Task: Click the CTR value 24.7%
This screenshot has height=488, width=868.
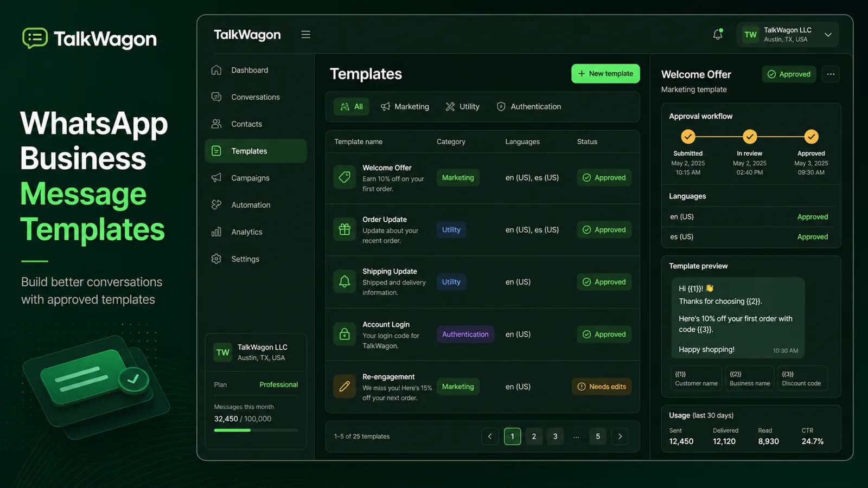Action: tap(812, 441)
